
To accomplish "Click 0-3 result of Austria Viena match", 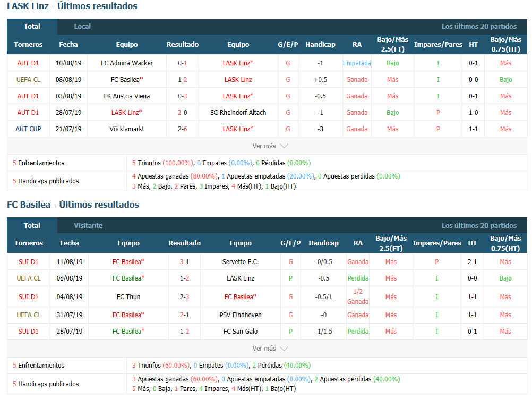I will (x=183, y=96).
